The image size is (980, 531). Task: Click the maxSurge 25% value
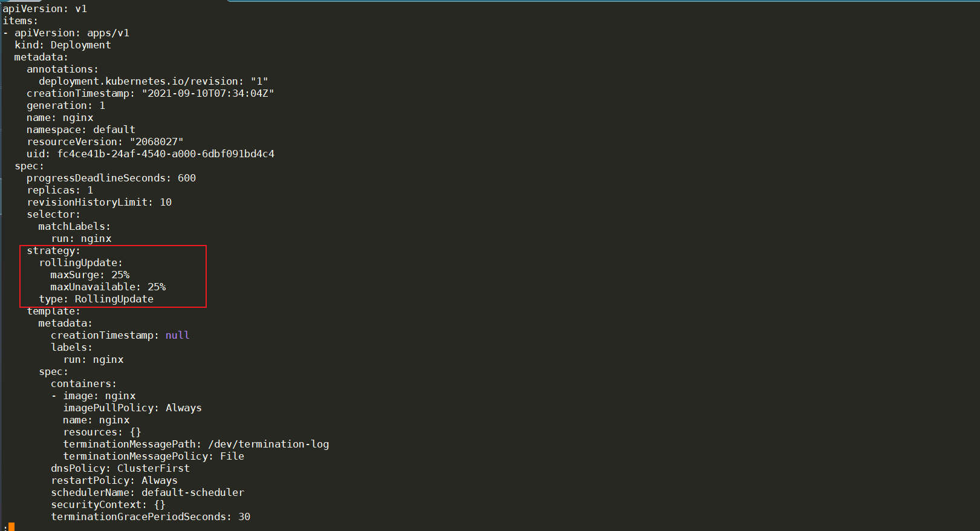click(120, 275)
